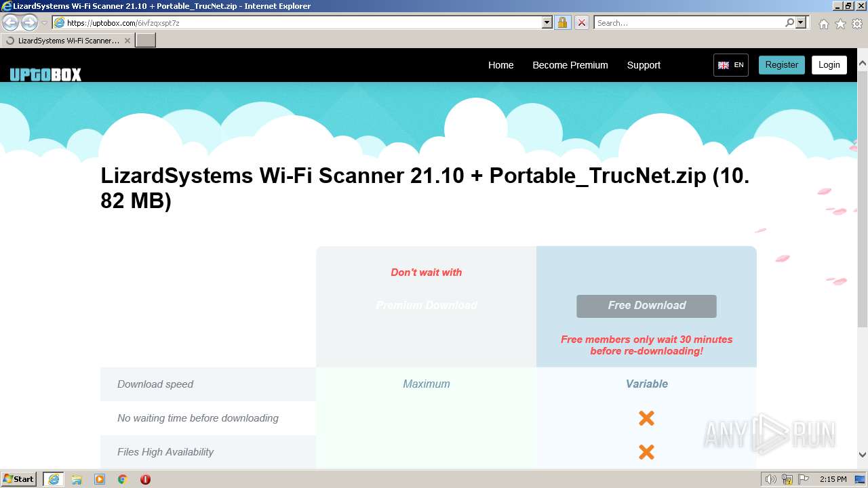The height and width of the screenshot is (488, 868).
Task: Open the recent pages dropdown arrow
Action: pyautogui.click(x=45, y=23)
